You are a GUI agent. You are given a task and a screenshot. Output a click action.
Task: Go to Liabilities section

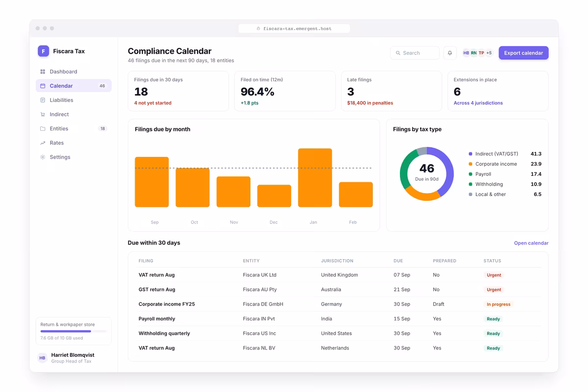pyautogui.click(x=73, y=100)
